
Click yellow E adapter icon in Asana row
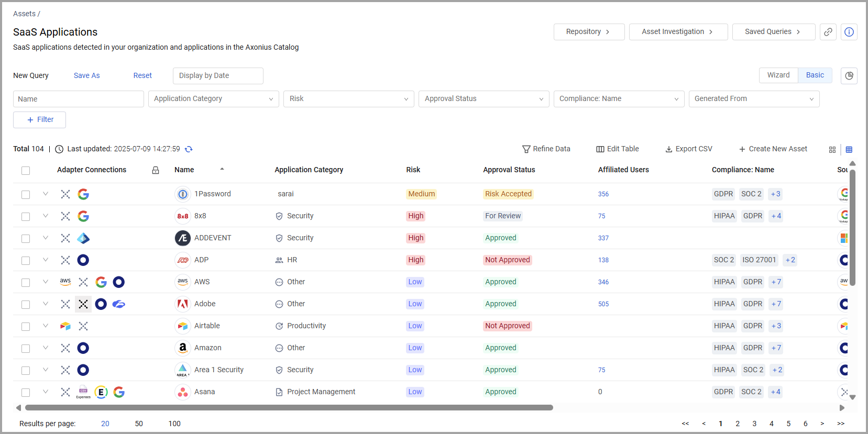pyautogui.click(x=101, y=392)
